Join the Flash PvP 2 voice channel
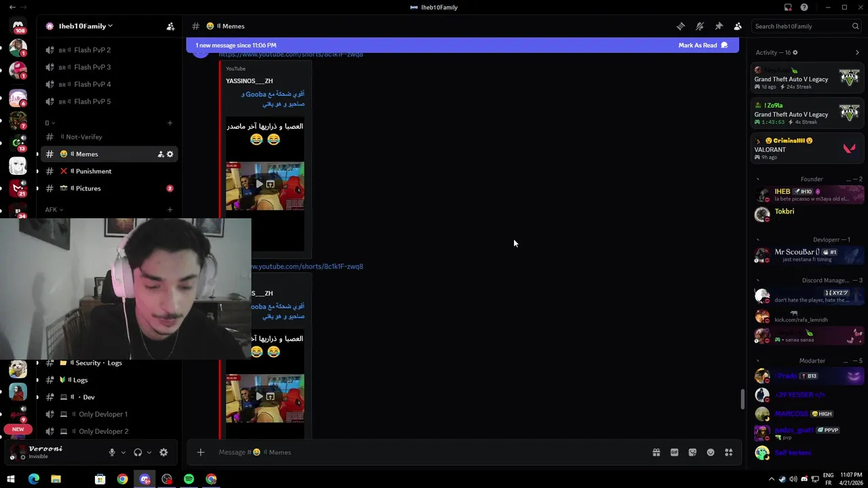 pos(108,50)
